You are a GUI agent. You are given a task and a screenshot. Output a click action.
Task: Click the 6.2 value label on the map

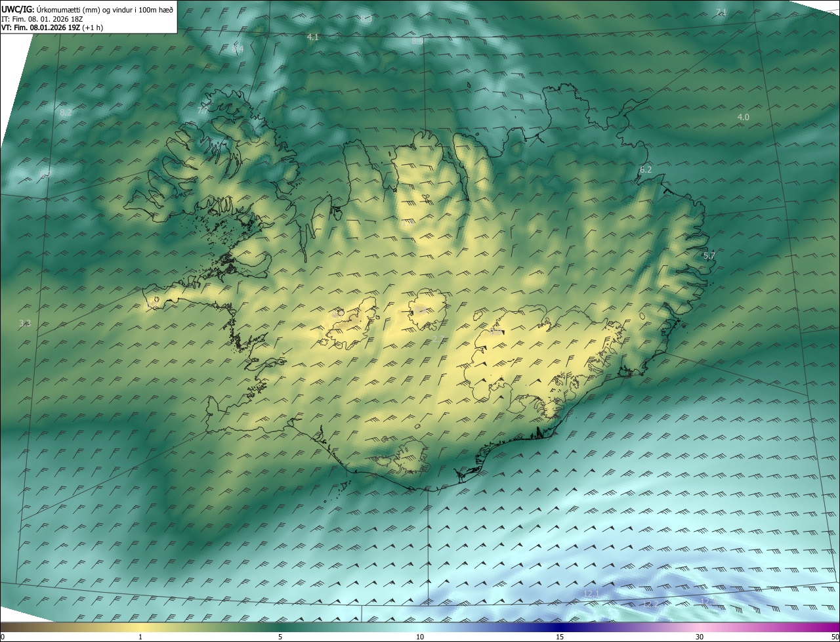(x=646, y=169)
